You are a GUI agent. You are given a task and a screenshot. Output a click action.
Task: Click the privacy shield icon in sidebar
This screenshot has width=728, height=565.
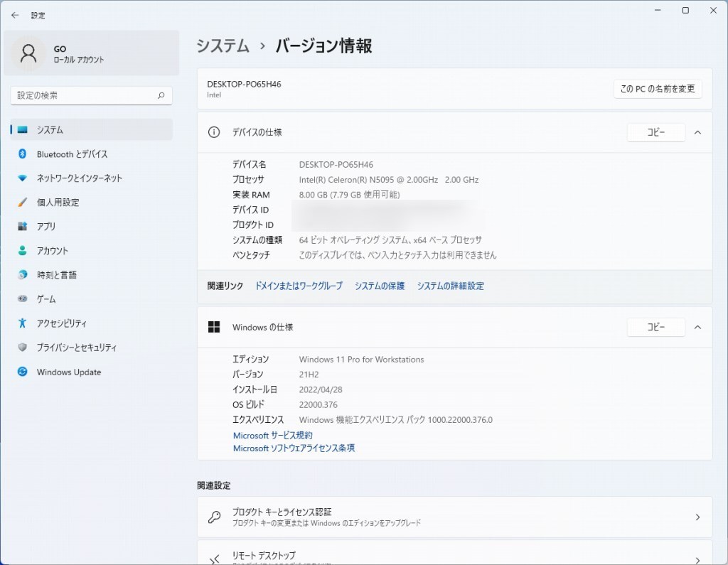tap(22, 347)
